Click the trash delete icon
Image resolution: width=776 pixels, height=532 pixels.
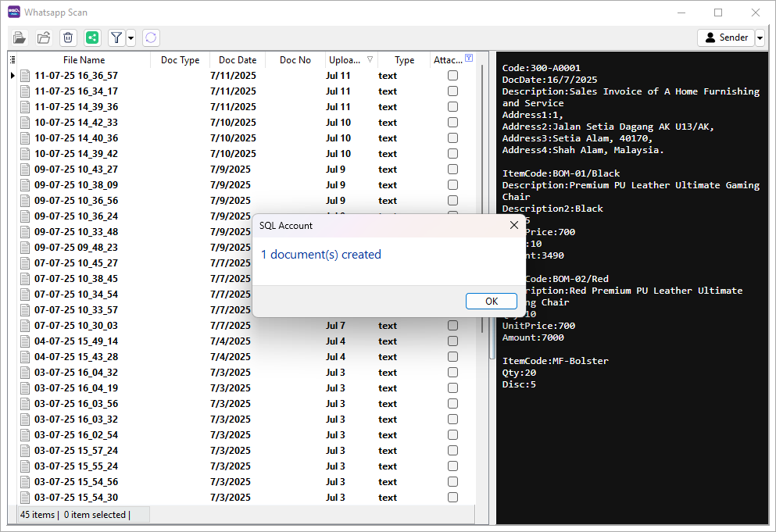68,37
